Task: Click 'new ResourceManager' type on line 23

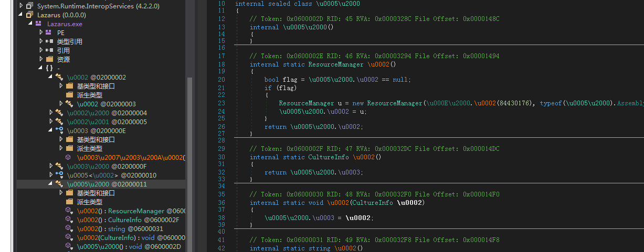Action: (394, 103)
